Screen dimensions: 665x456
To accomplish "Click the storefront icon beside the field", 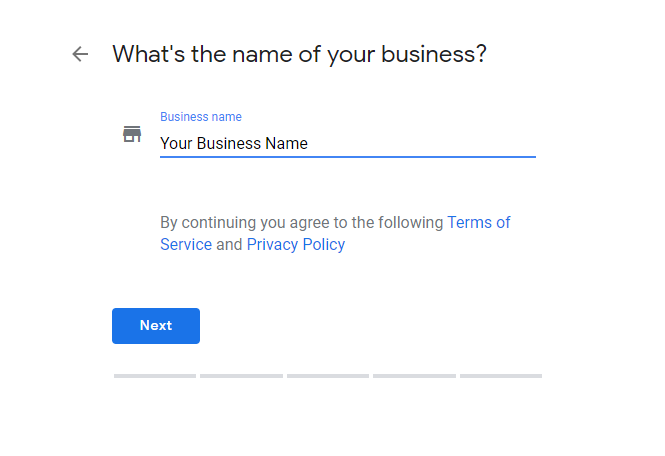I will [x=132, y=134].
